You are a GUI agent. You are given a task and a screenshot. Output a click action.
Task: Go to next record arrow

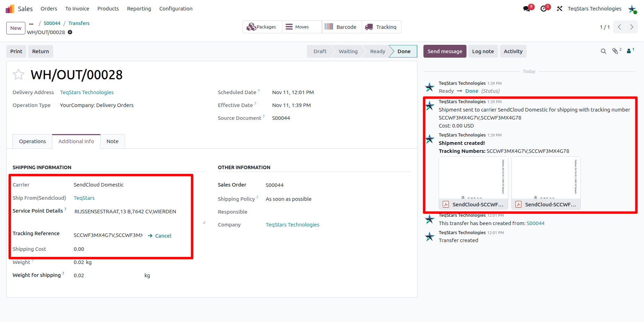click(x=631, y=27)
